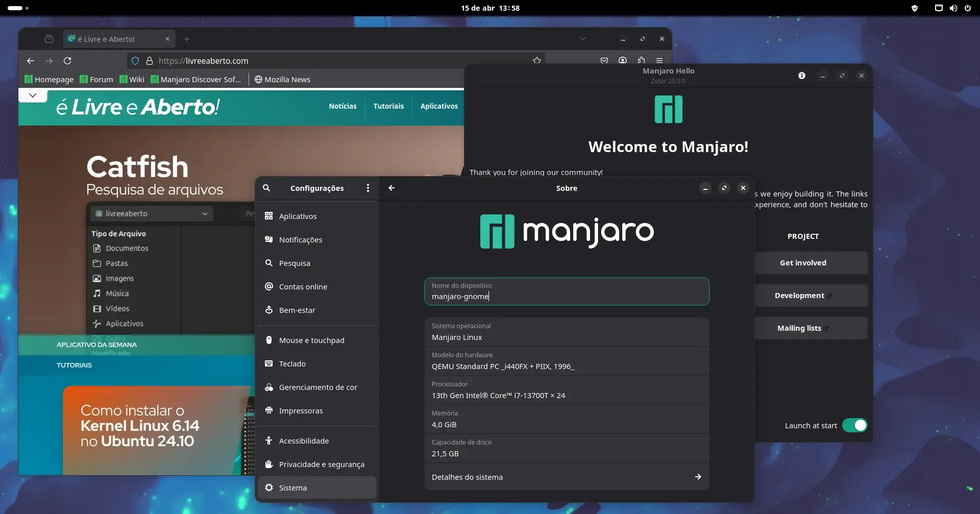980x514 pixels.
Task: Open GNOME Activities overview indicator
Action: tap(18, 8)
